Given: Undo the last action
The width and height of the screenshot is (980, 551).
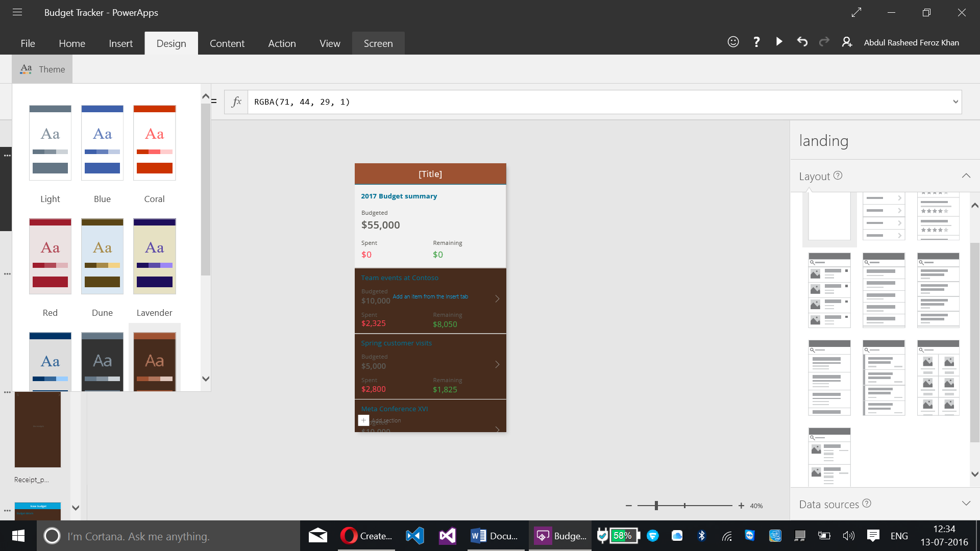Looking at the screenshot, I should [x=802, y=42].
